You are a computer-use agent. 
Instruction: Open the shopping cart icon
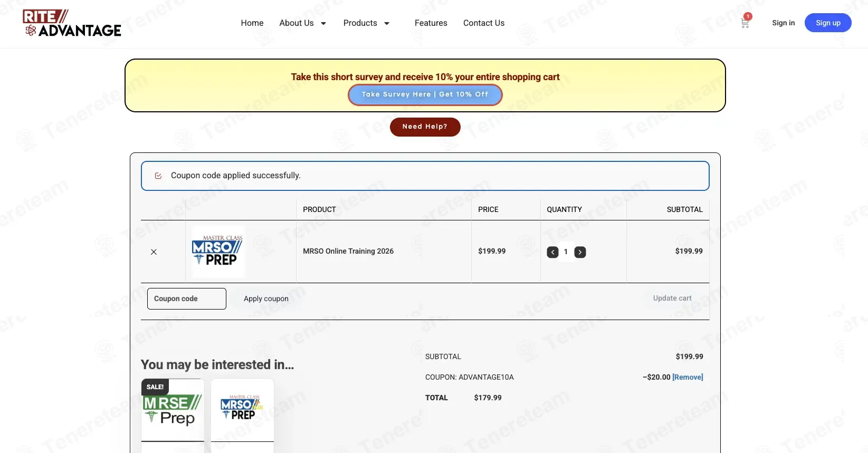[745, 23]
